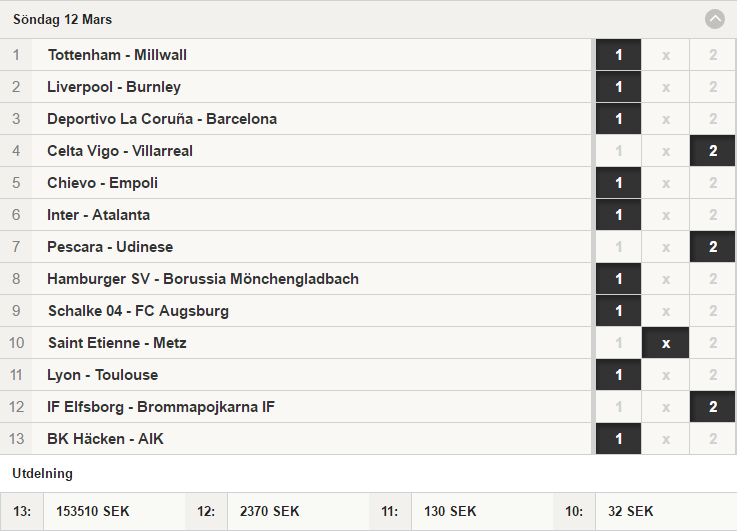
Task: Choose 1 for Celta Vigo - Villarreal
Action: click(618, 151)
